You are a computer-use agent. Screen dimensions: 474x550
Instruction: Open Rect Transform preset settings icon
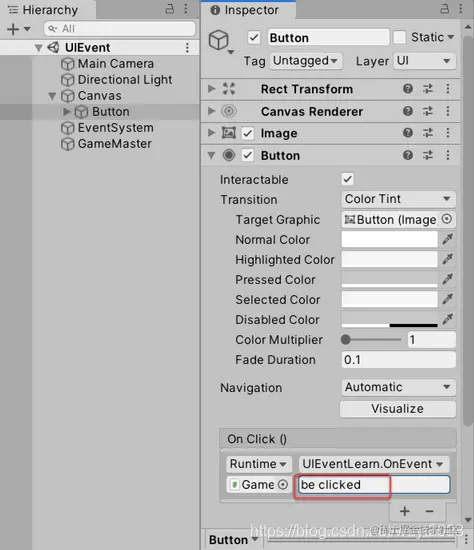click(x=428, y=89)
